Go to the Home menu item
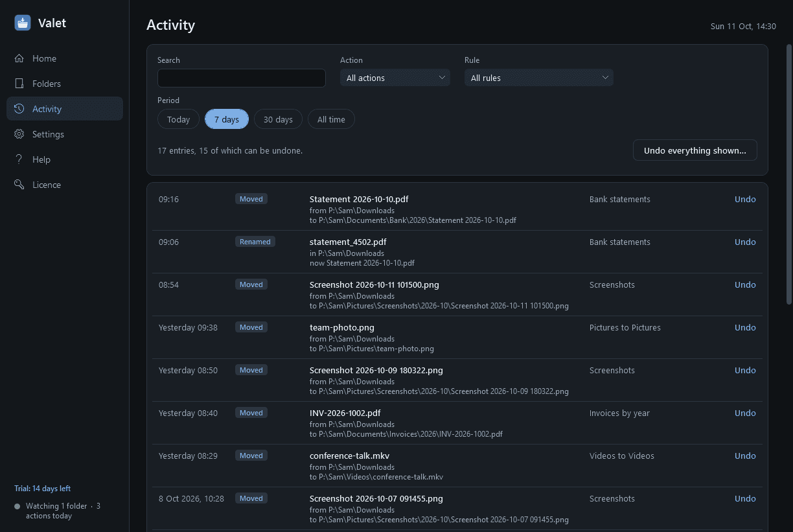Image resolution: width=793 pixels, height=532 pixels. (x=65, y=58)
